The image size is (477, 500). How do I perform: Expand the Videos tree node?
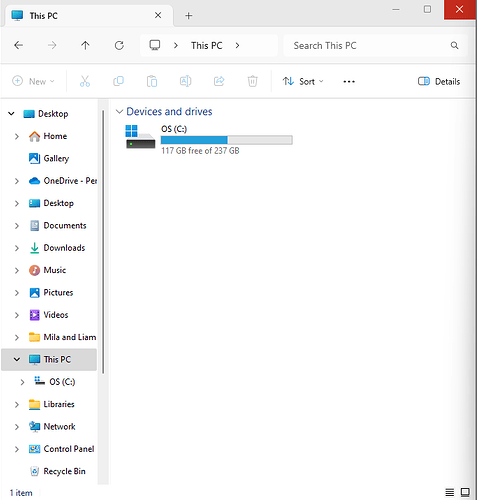coord(17,315)
